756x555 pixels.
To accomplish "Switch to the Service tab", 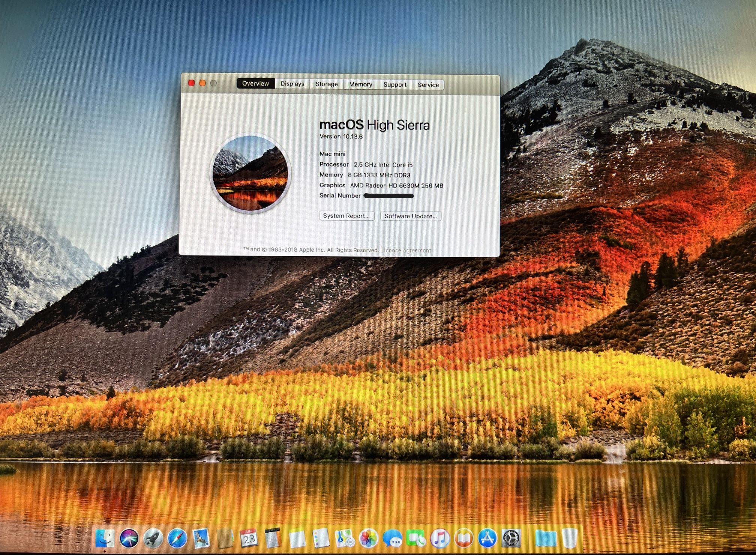I will point(428,85).
